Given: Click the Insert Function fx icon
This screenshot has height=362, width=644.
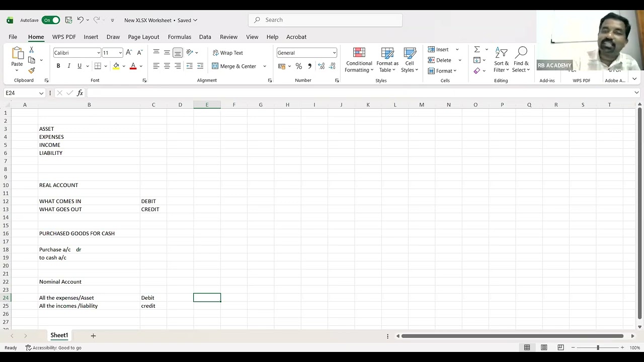Looking at the screenshot, I should 80,93.
